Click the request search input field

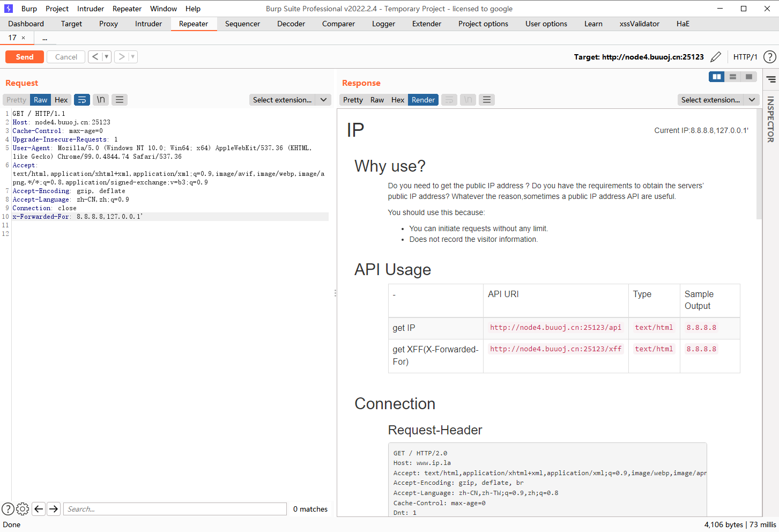coord(175,509)
